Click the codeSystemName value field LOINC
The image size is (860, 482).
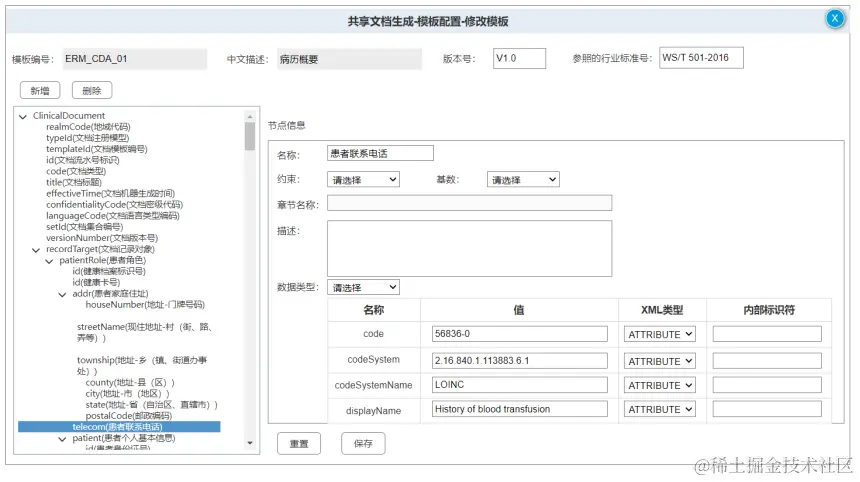pos(519,384)
